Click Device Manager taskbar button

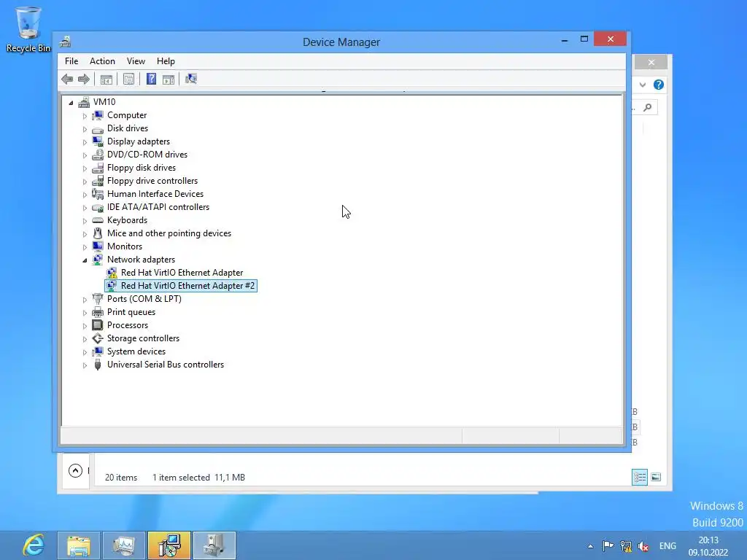pyautogui.click(x=214, y=545)
